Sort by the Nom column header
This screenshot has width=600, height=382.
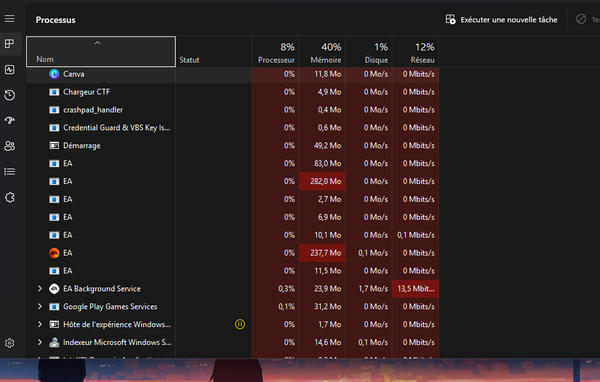(101, 52)
